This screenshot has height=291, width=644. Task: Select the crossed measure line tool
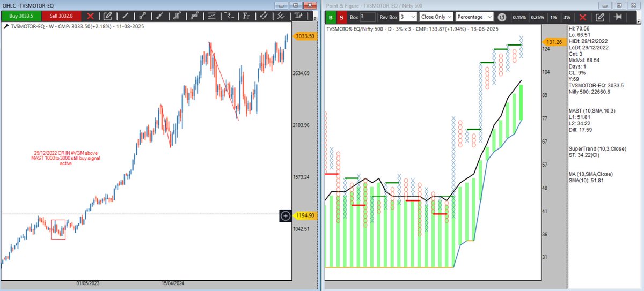point(281,17)
